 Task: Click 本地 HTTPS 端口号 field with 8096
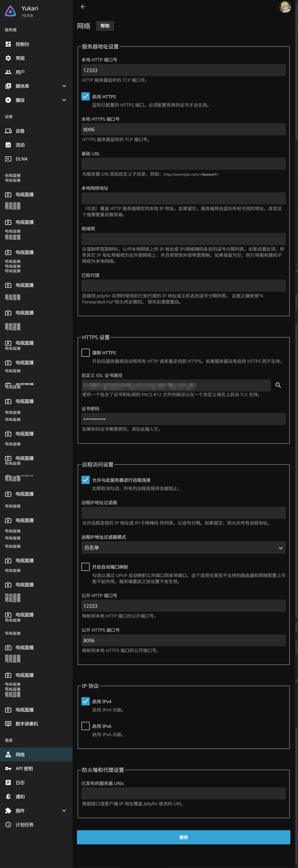point(183,129)
